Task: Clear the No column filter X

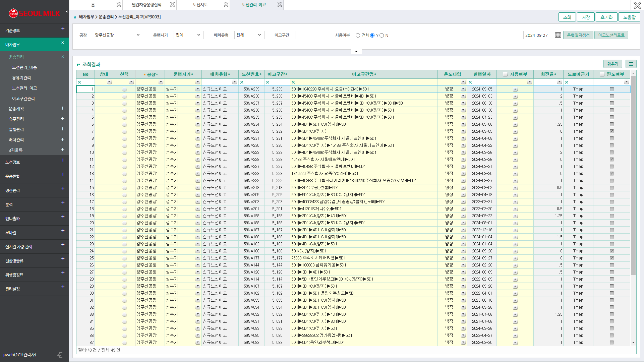Action: click(x=79, y=82)
